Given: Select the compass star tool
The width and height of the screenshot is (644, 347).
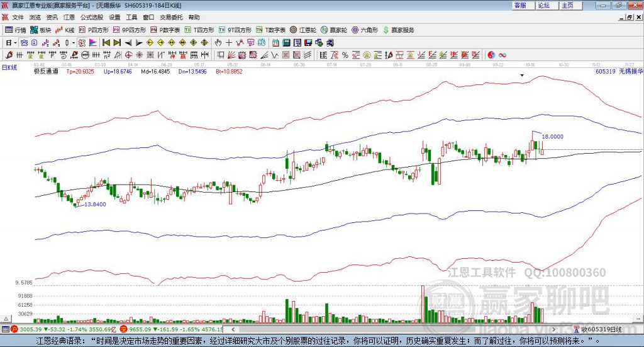Looking at the screenshot, I should pyautogui.click(x=139, y=55).
